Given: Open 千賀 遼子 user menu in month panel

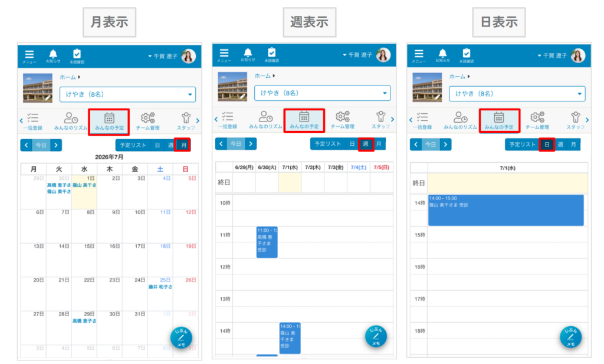Looking at the screenshot, I should (163, 56).
